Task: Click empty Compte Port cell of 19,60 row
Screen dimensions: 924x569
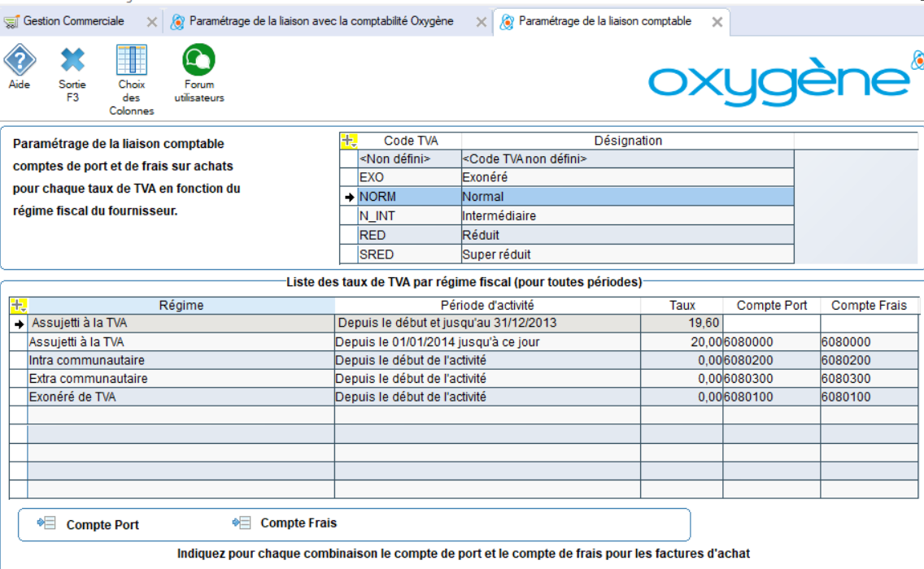Action: click(x=771, y=324)
